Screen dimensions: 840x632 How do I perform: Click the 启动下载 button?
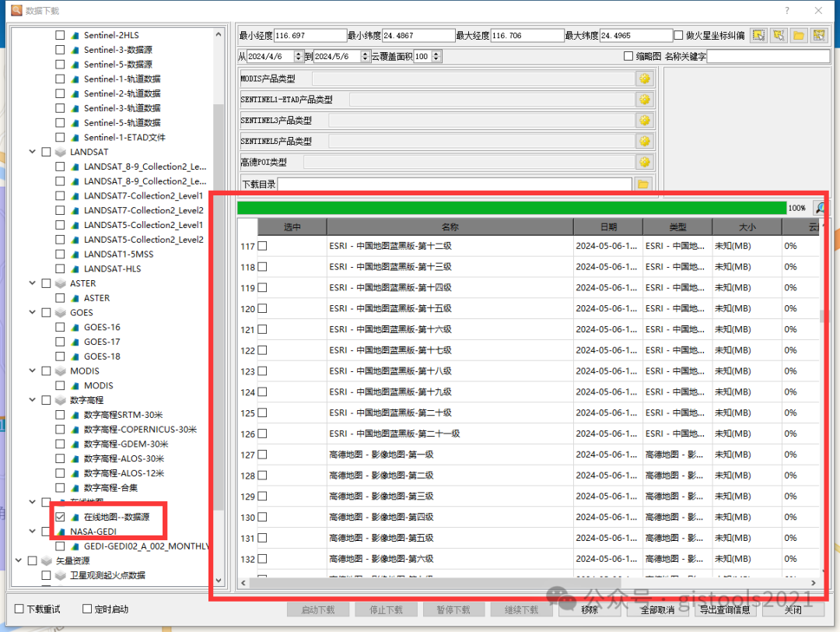[318, 610]
